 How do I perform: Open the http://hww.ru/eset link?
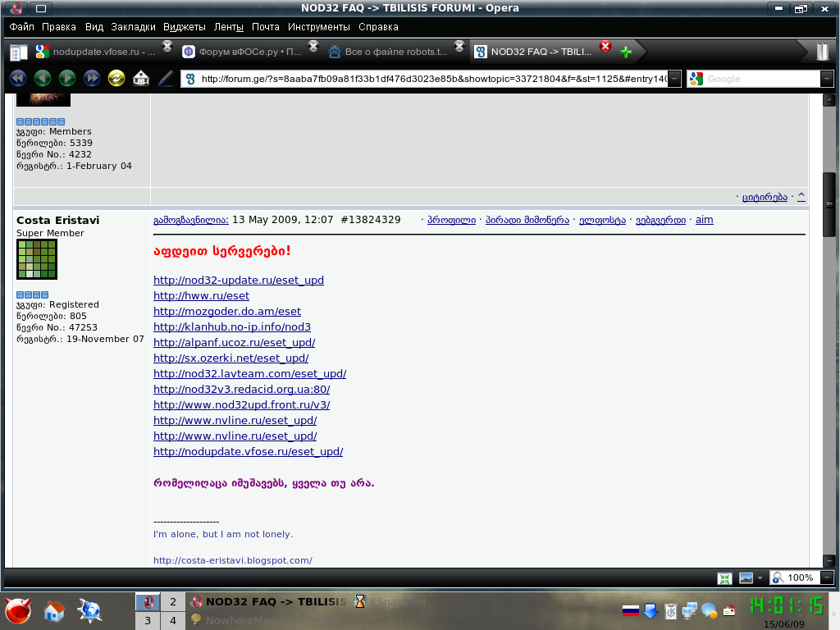tap(201, 295)
